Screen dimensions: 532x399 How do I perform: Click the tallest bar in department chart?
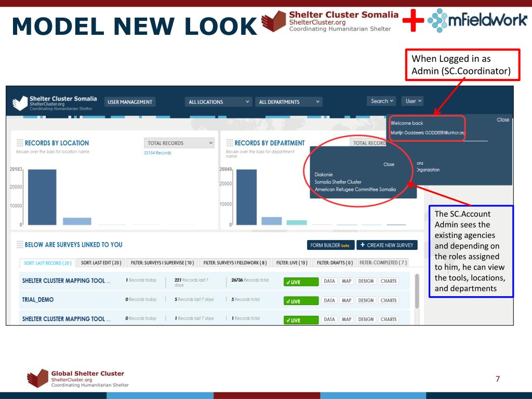point(246,197)
